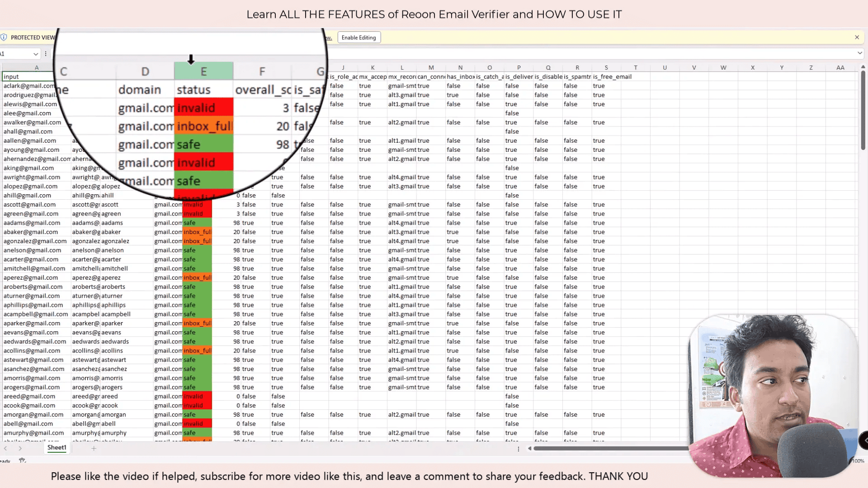Select the column M header
The image size is (868, 488).
pos(431,67)
